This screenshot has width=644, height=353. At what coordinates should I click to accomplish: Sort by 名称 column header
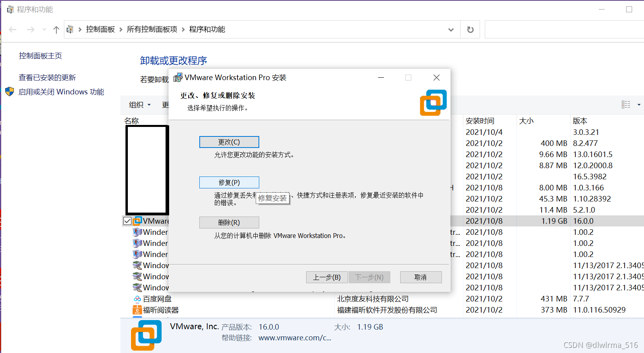click(131, 121)
